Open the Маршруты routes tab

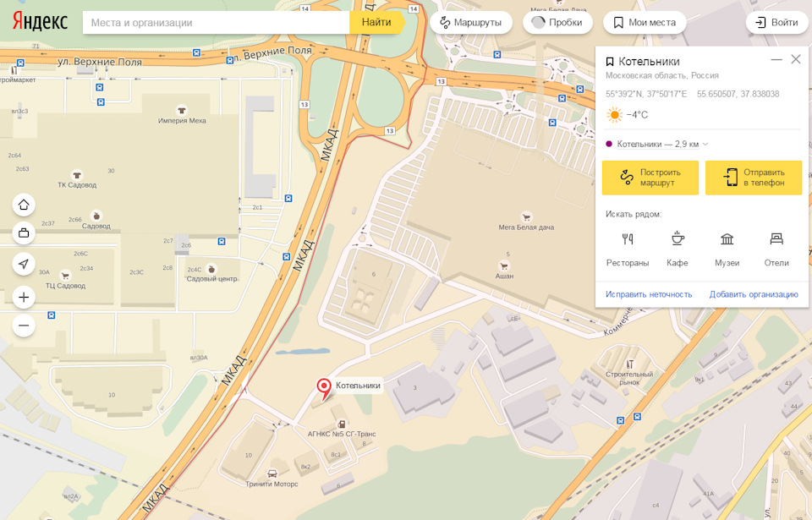471,22
